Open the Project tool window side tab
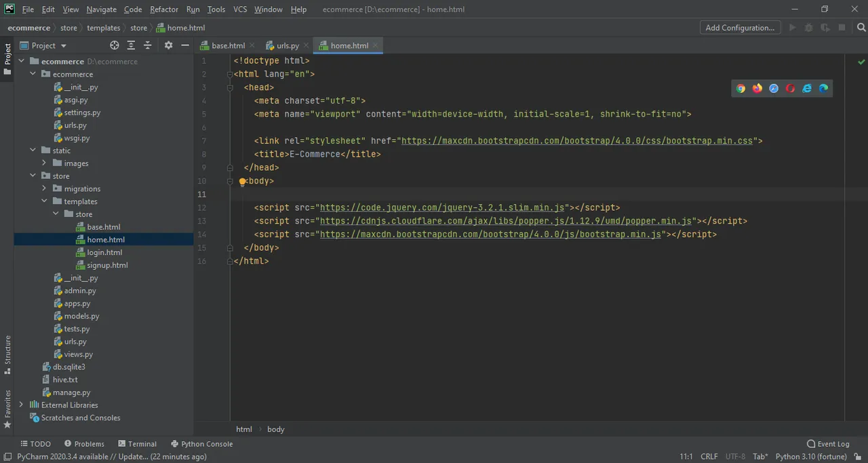This screenshot has width=868, height=463. click(x=7, y=60)
